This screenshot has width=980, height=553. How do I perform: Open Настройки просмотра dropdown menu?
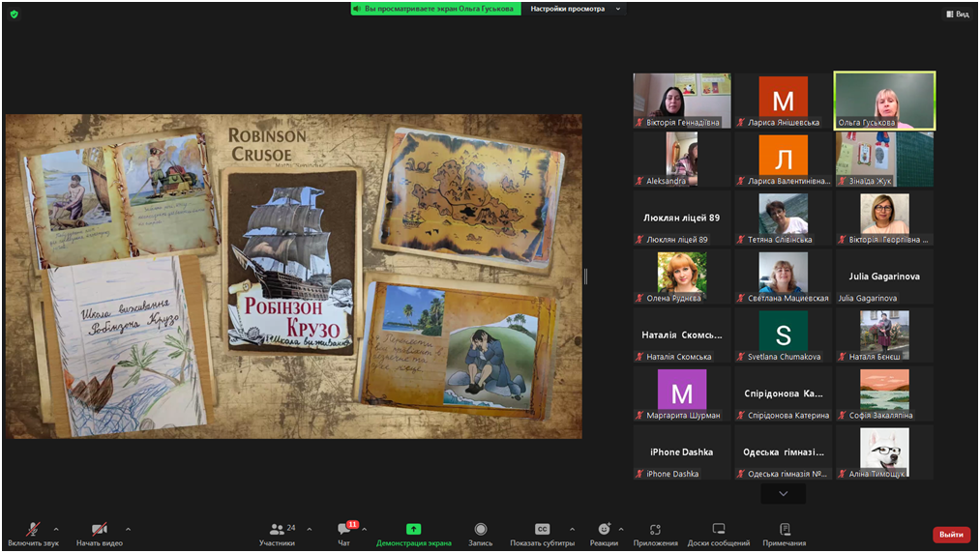575,9
